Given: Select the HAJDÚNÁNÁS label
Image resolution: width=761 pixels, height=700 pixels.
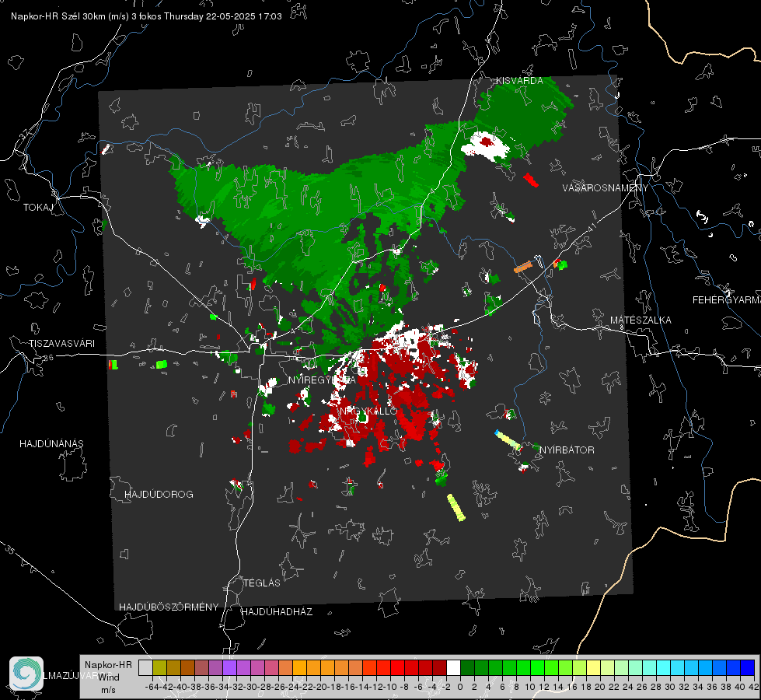Looking at the screenshot, I should pos(51,443).
